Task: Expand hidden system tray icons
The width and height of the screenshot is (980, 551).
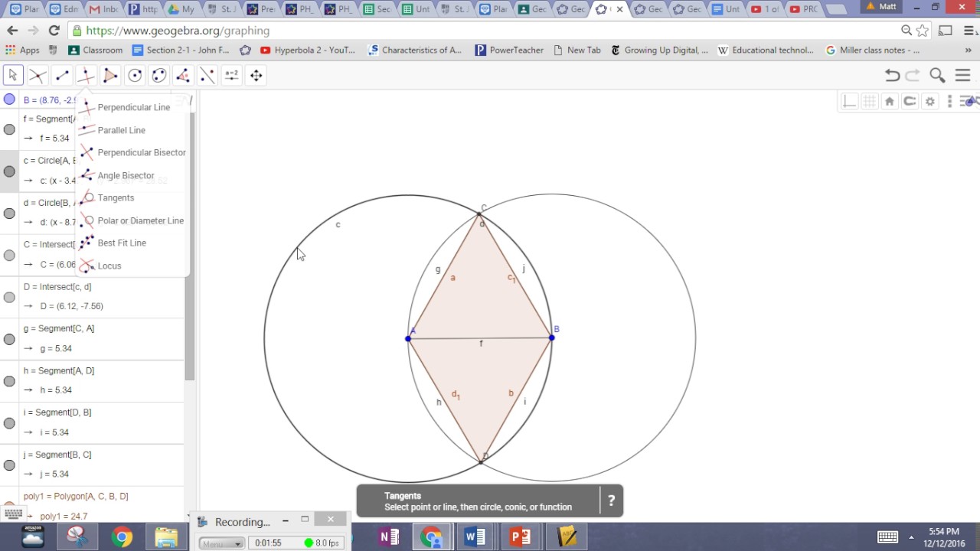Action: (911, 537)
